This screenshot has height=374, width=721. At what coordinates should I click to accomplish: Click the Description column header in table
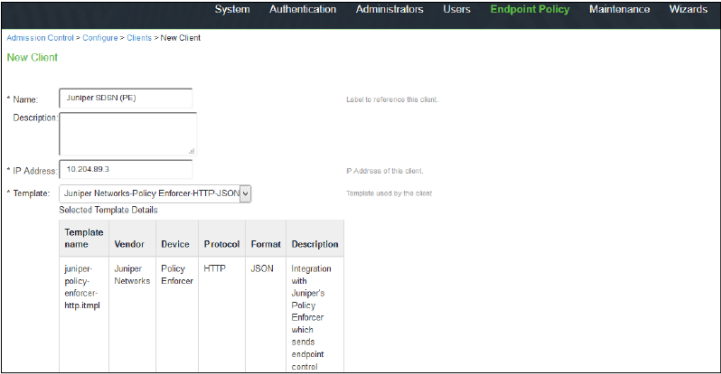coord(315,238)
